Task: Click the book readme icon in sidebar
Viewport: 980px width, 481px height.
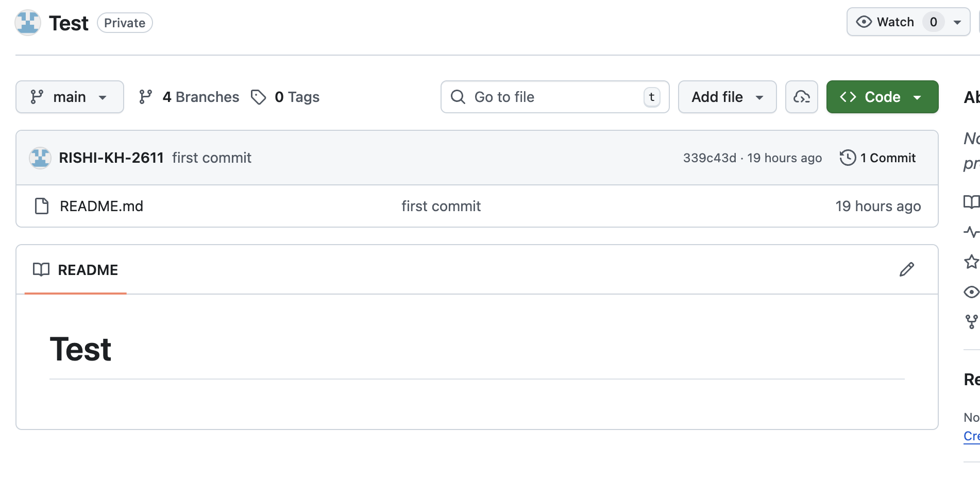Action: pyautogui.click(x=971, y=202)
